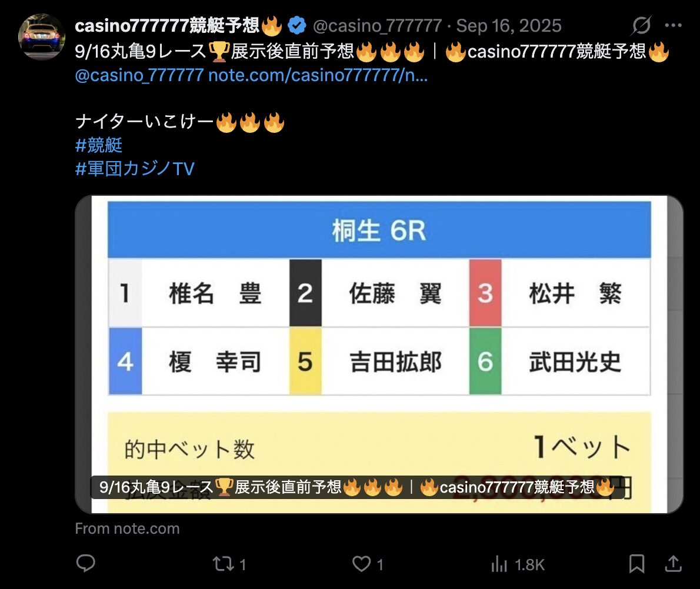Open the #競艇 hashtag
700x589 pixels.
(99, 145)
